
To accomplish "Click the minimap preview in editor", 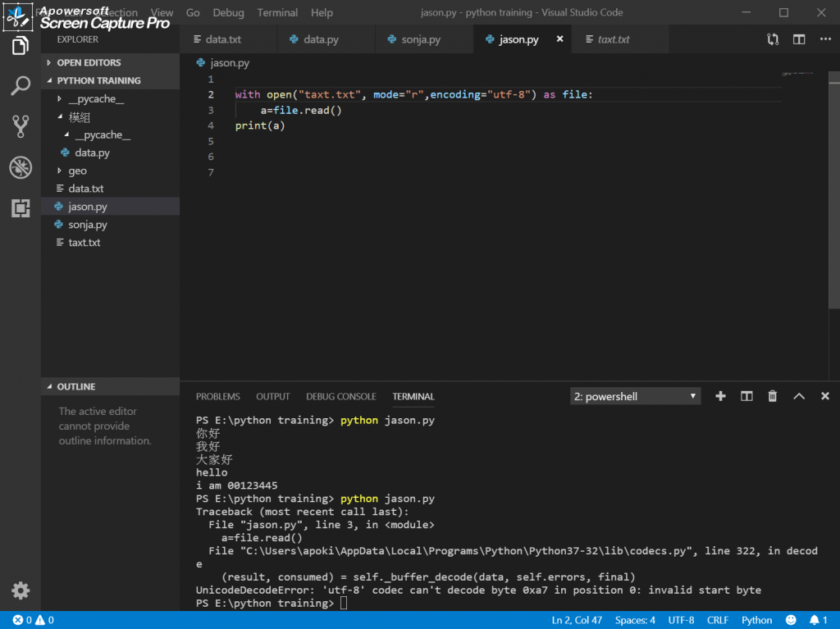I will (797, 74).
